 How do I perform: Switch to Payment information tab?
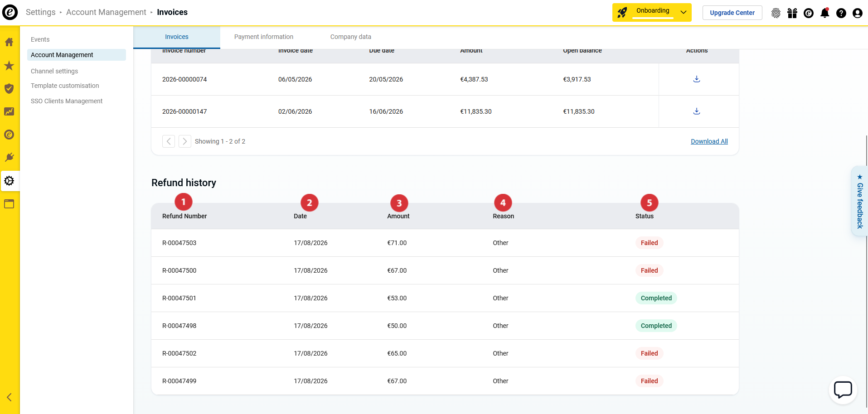(264, 37)
